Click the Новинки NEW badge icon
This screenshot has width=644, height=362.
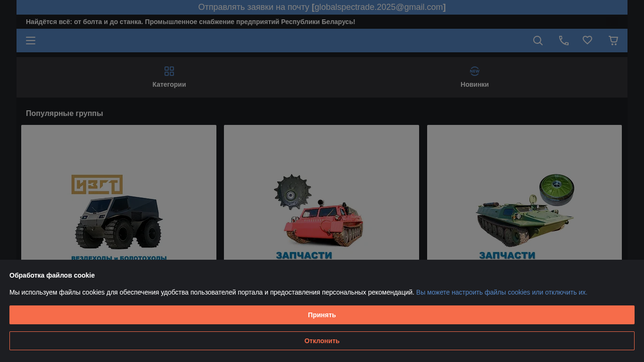coord(475,71)
